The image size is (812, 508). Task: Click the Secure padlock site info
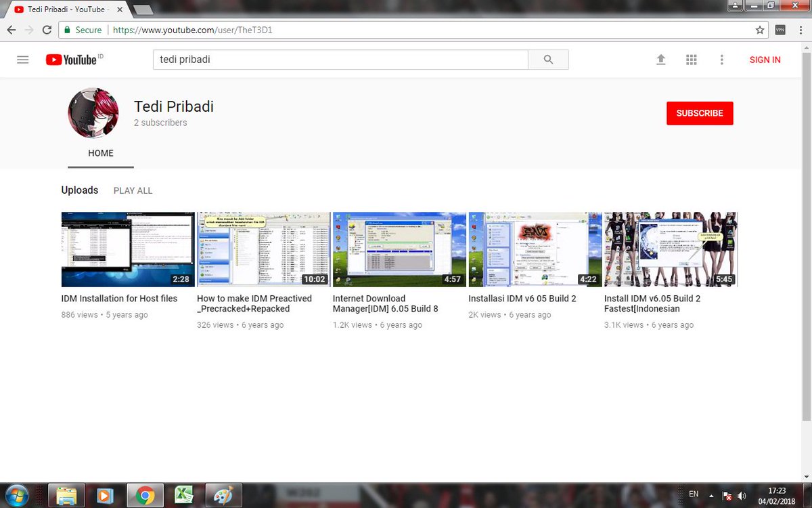(x=83, y=30)
